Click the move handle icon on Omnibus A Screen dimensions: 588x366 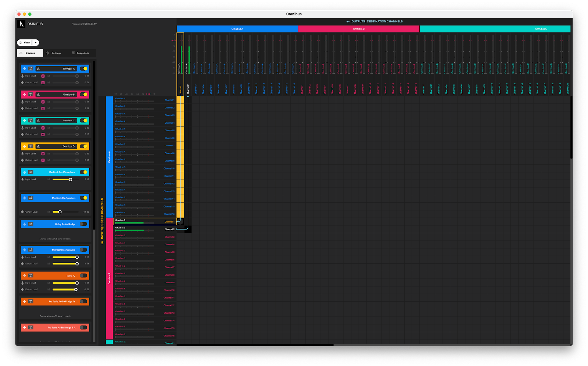coord(24,69)
